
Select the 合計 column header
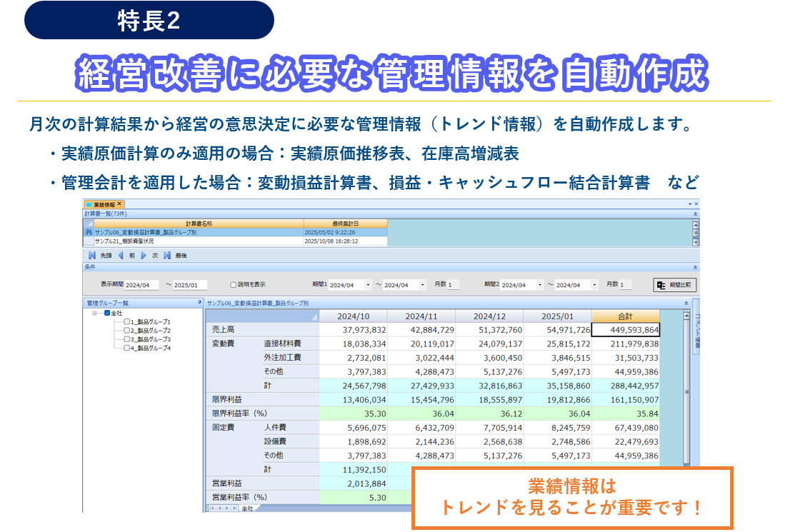click(625, 316)
